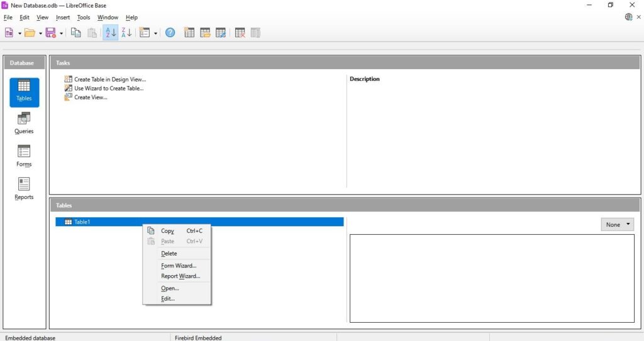The height and width of the screenshot is (341, 644).
Task: Open the Forms section in the Database pane
Action: click(x=24, y=156)
